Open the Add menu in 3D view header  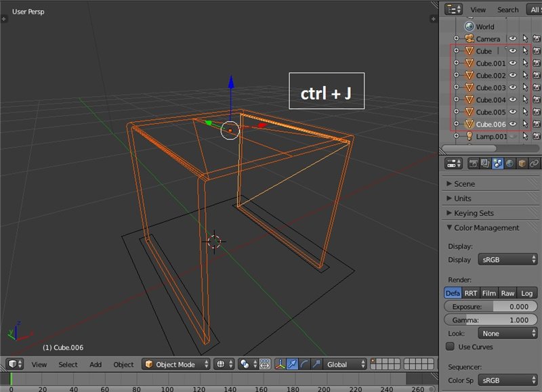[96, 364]
